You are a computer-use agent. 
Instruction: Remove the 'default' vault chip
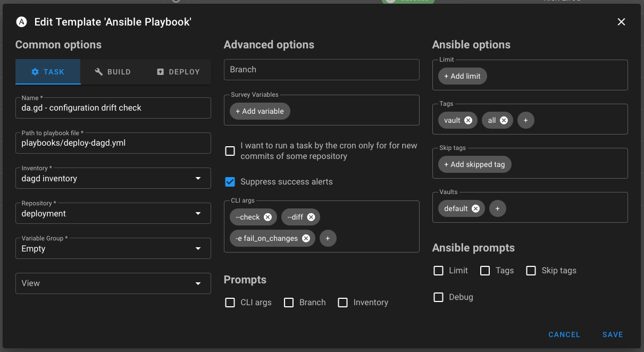click(x=475, y=208)
